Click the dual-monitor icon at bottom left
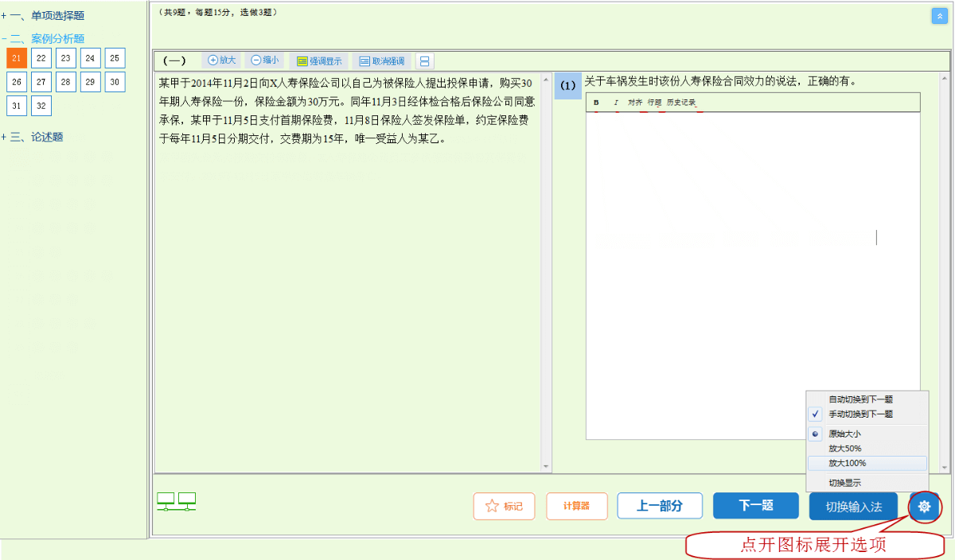Image resolution: width=955 pixels, height=560 pixels. click(176, 502)
